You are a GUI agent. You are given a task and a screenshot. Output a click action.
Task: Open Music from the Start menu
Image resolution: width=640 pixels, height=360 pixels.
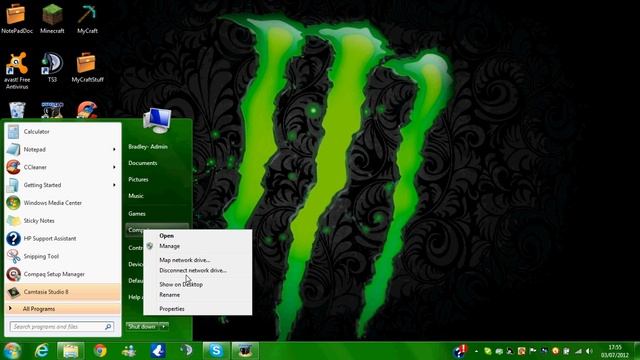(x=136, y=196)
